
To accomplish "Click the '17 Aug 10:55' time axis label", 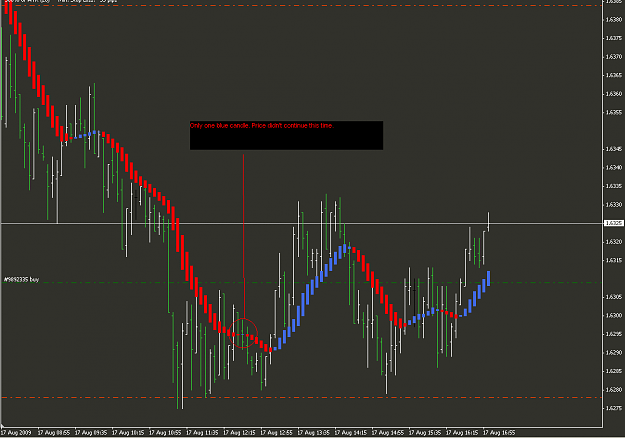I will [165, 433].
